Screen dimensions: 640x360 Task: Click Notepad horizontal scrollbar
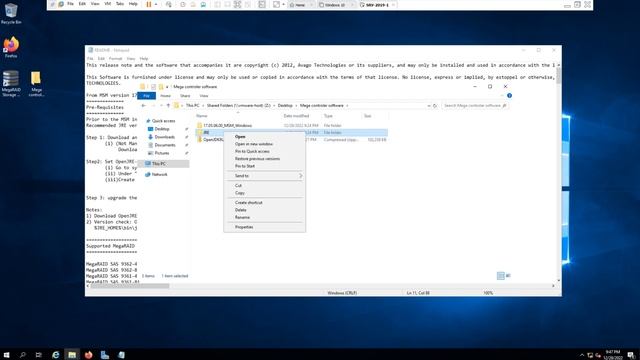[130, 286]
